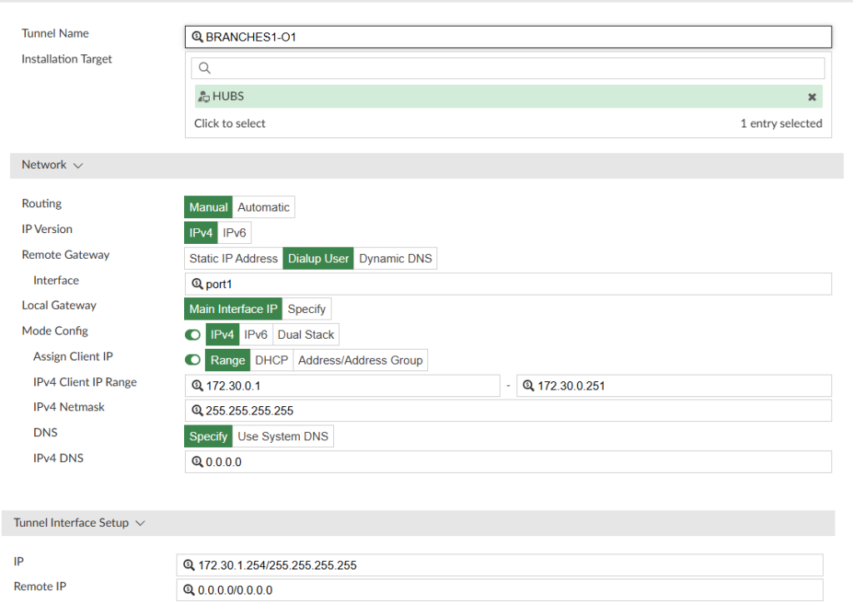Remove the HUBS entry with the X icon

coord(811,97)
